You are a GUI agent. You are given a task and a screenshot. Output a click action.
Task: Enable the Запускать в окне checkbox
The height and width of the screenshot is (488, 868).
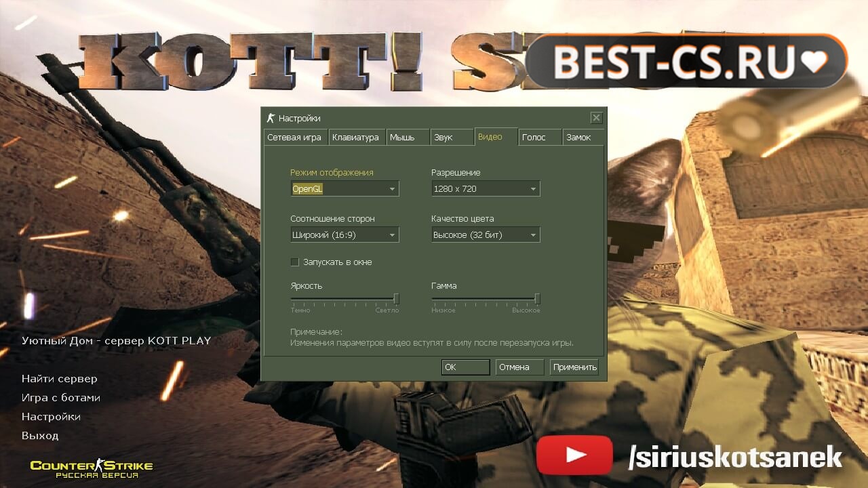(x=295, y=262)
